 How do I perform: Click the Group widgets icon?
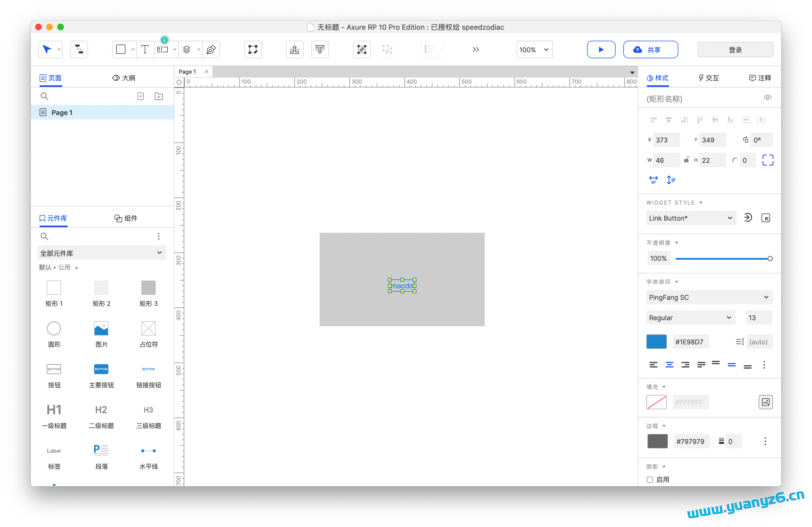tap(362, 50)
